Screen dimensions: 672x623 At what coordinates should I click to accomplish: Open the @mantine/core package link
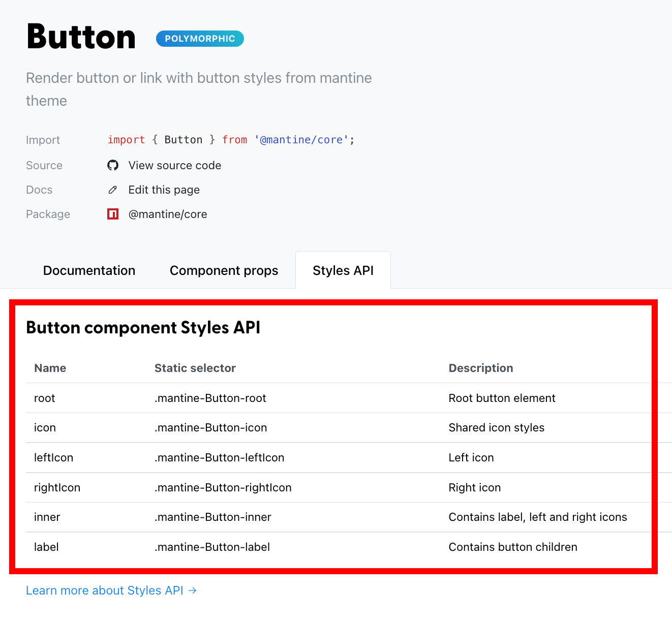point(168,214)
